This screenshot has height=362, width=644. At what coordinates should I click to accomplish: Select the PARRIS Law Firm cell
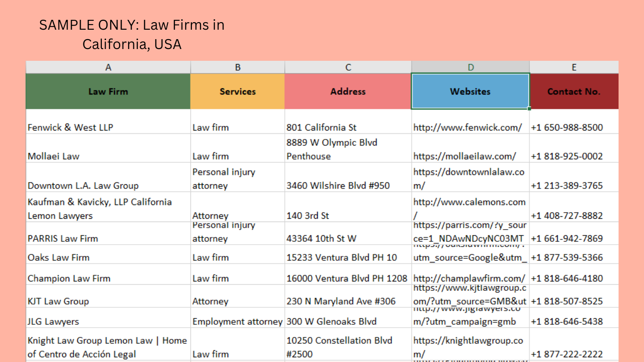(108, 233)
